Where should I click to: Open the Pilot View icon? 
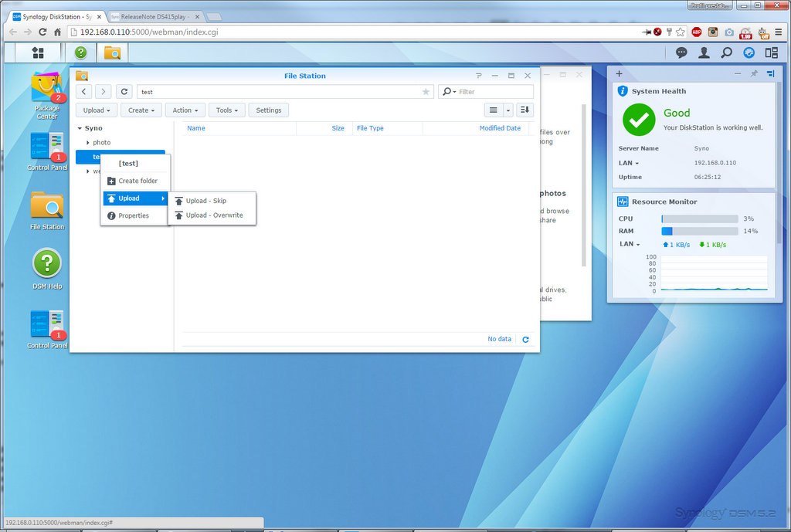click(772, 53)
